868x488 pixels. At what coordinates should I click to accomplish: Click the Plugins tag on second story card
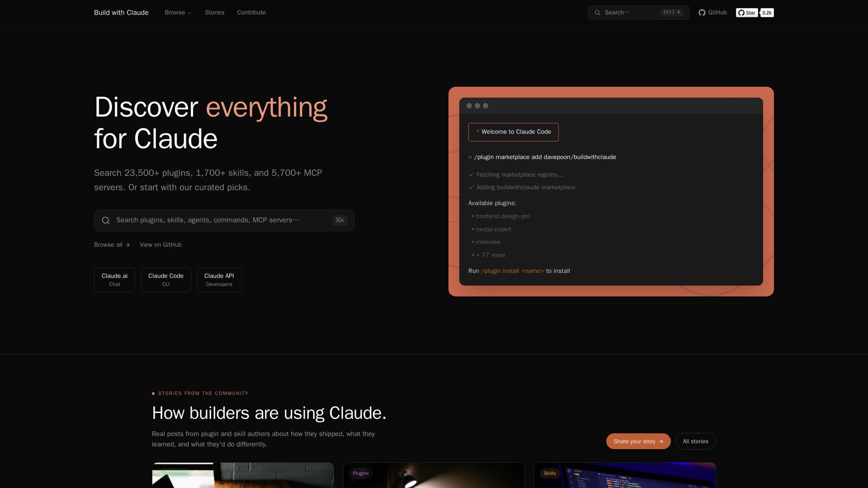(x=361, y=474)
